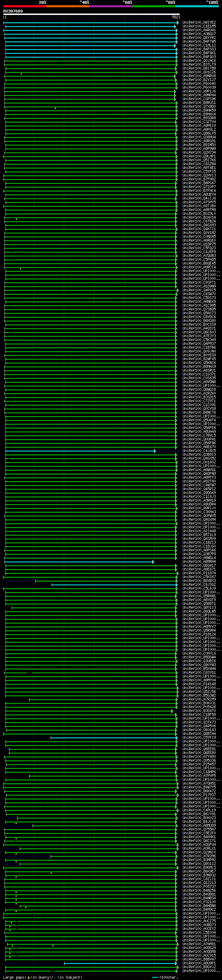
Task: Click the label UniRef100_B0K023
Action: click(199, 818)
